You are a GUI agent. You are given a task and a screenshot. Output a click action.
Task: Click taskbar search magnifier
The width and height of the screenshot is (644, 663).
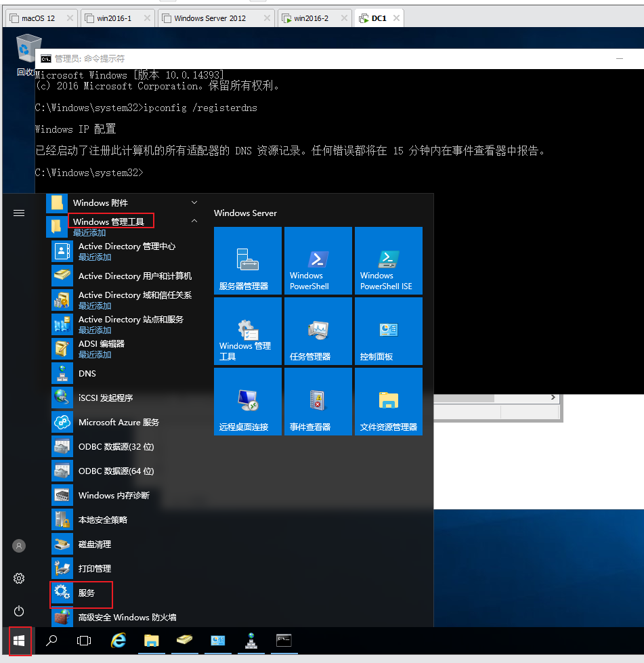51,641
